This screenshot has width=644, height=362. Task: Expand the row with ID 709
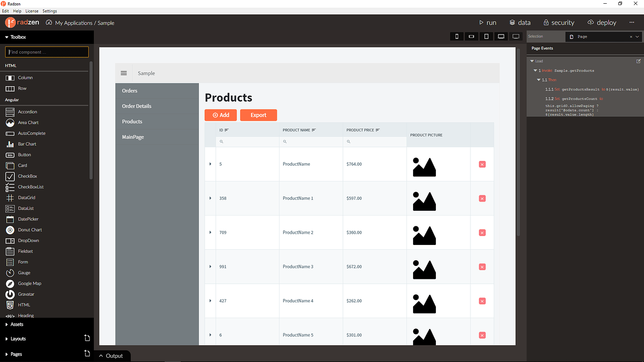[x=210, y=232]
